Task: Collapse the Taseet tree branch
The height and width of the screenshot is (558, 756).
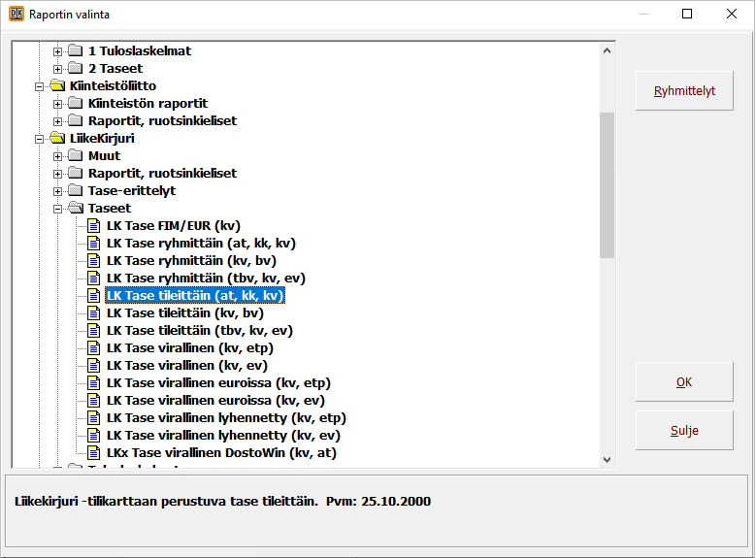Action: point(58,209)
